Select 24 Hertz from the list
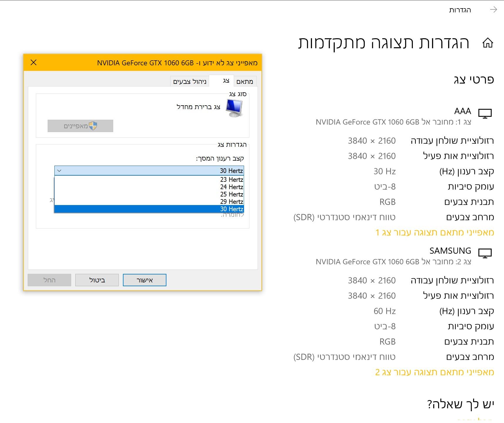This screenshot has width=504, height=423. pyautogui.click(x=149, y=187)
